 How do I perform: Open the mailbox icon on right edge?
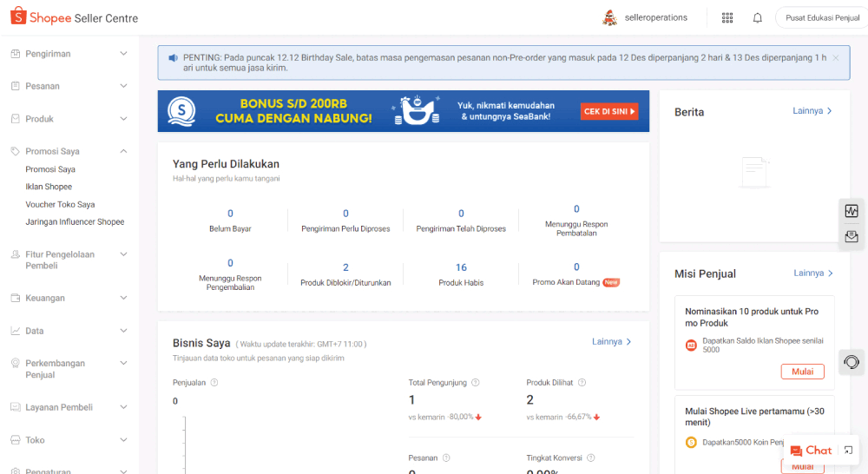pos(852,236)
